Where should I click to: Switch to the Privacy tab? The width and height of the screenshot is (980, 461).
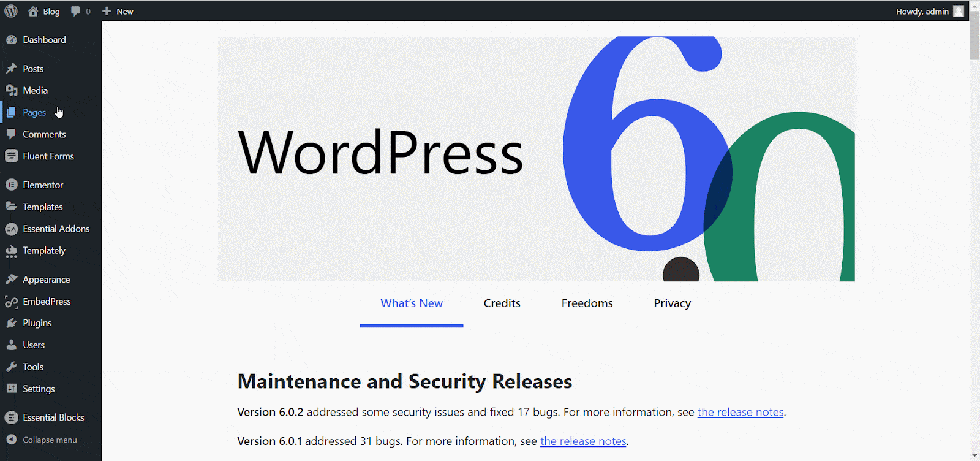pyautogui.click(x=672, y=303)
